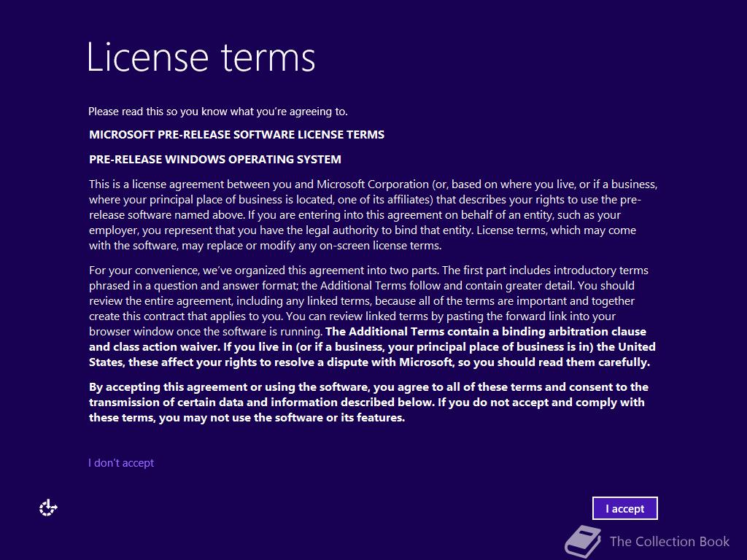Click "Please read this so you know" line
Screen dimensions: 747x560
point(217,112)
